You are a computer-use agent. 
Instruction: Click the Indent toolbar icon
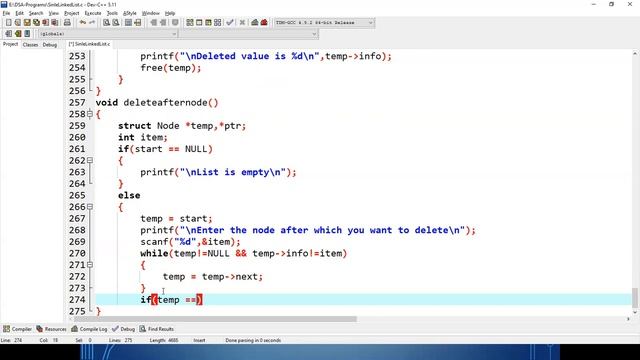coord(153,22)
